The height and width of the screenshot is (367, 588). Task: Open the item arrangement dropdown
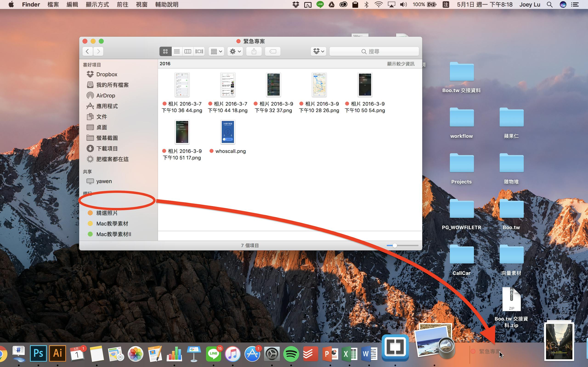point(216,51)
